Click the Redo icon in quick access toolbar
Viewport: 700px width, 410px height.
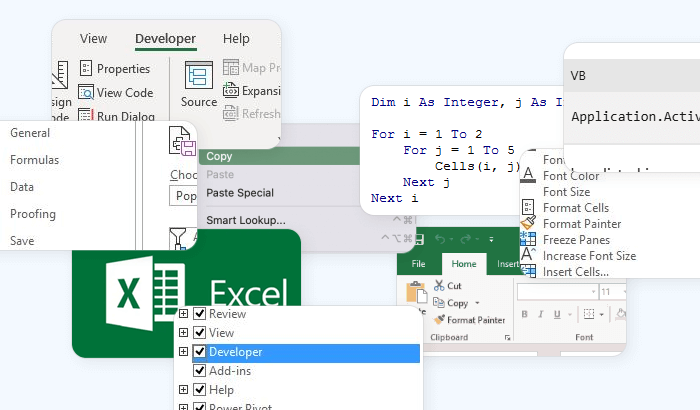[x=466, y=239]
